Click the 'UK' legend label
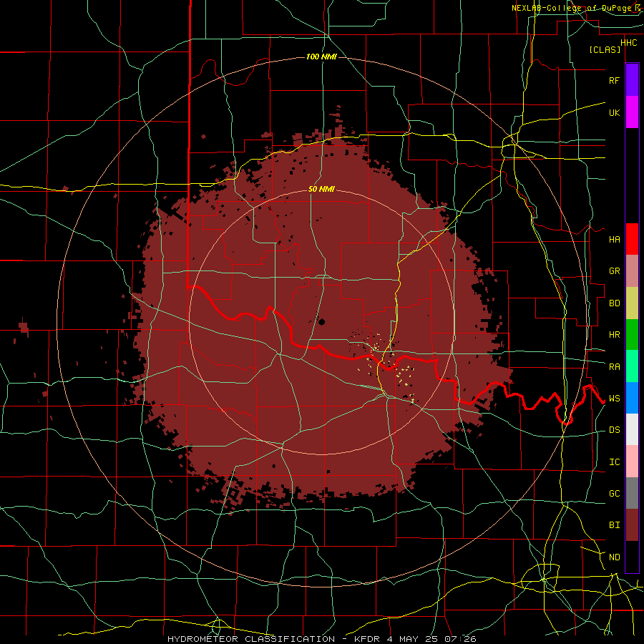Screen dimensions: 644x644 point(615,112)
